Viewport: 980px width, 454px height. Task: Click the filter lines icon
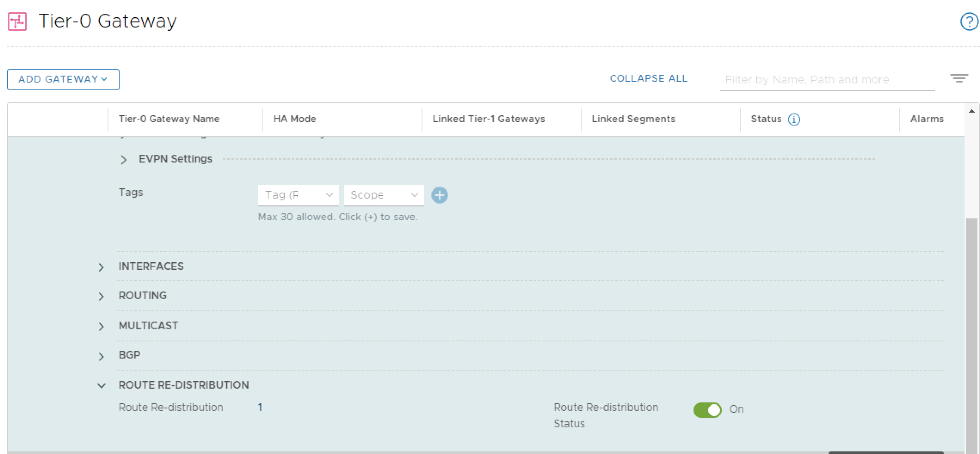click(959, 79)
